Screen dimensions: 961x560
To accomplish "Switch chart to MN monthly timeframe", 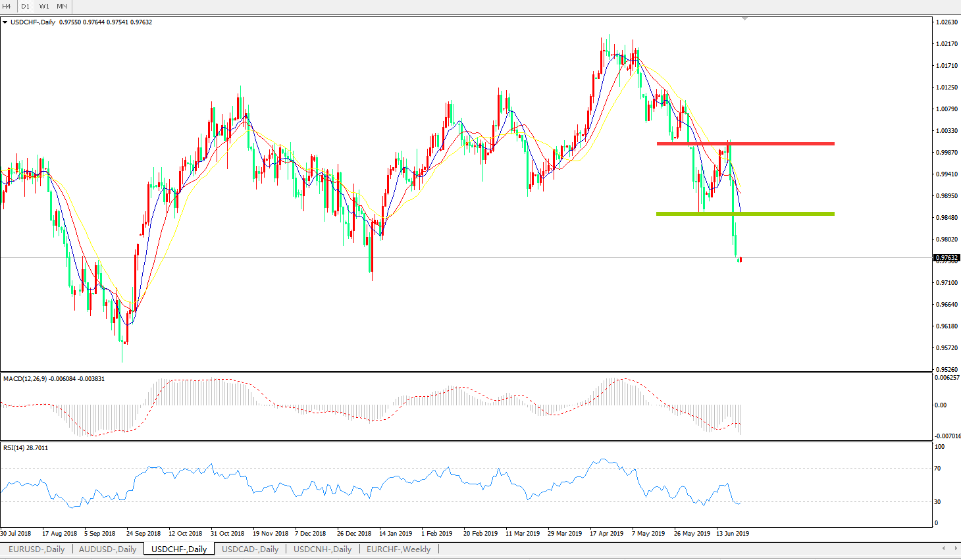I will 62,6.
